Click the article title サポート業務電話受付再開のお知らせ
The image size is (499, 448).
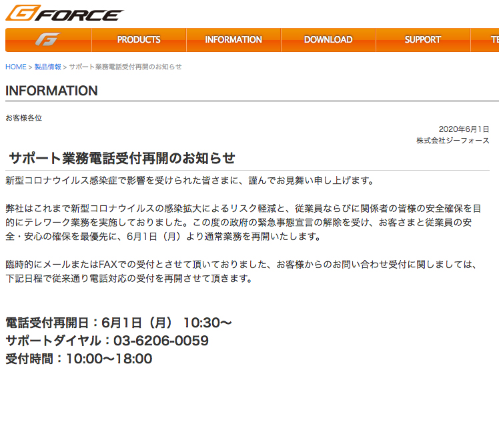coord(122,159)
